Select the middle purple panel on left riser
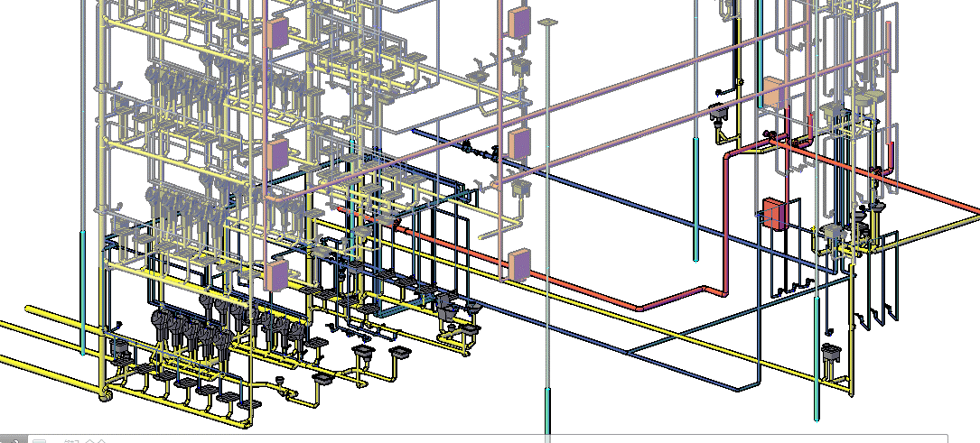This screenshot has height=443, width=980. (x=276, y=153)
